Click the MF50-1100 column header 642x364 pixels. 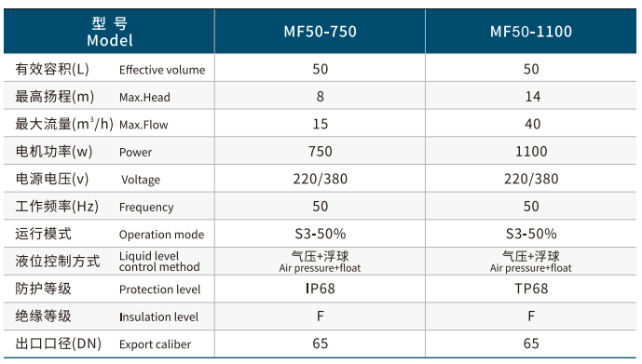(530, 32)
